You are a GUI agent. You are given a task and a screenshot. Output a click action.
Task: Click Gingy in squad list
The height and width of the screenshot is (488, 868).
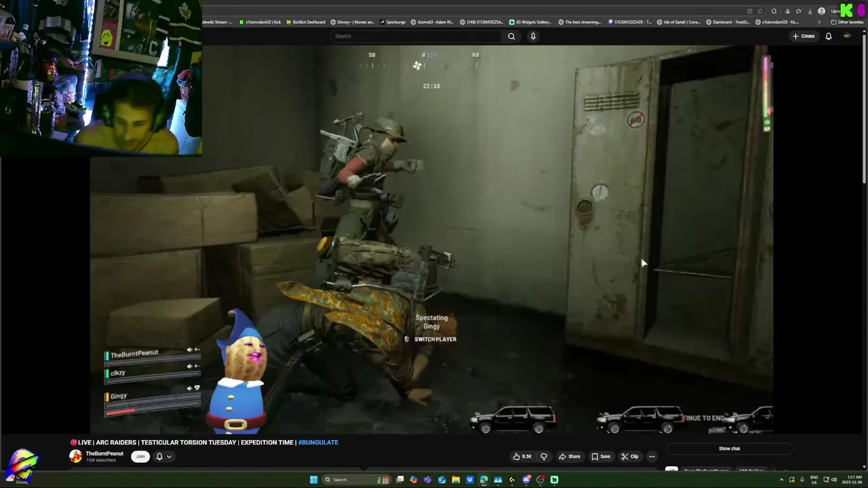tap(119, 396)
